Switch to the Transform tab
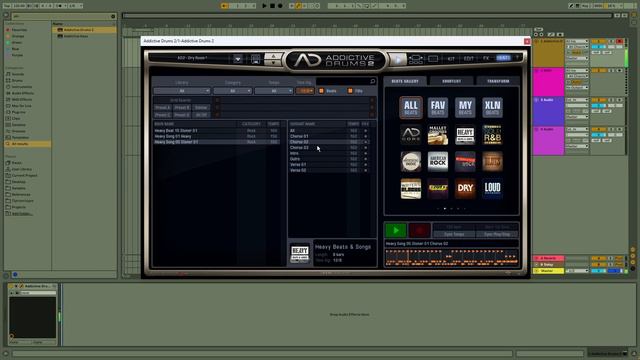 [x=498, y=81]
